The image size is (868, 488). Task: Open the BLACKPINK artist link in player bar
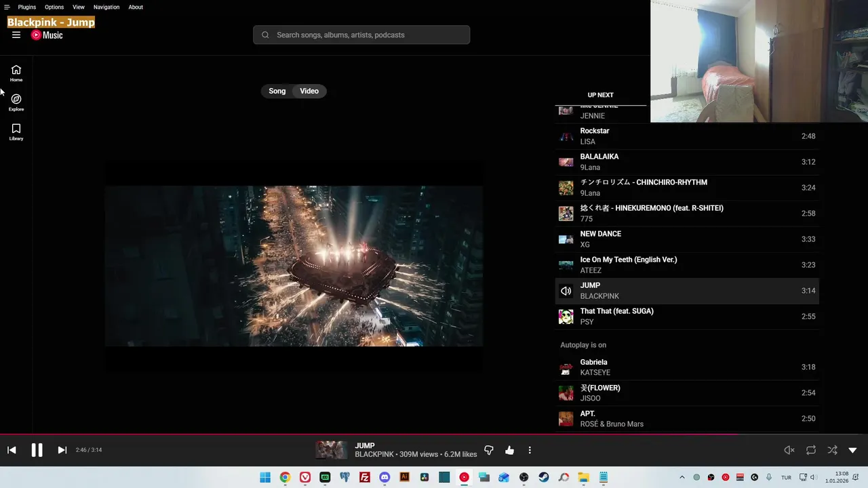click(x=374, y=454)
